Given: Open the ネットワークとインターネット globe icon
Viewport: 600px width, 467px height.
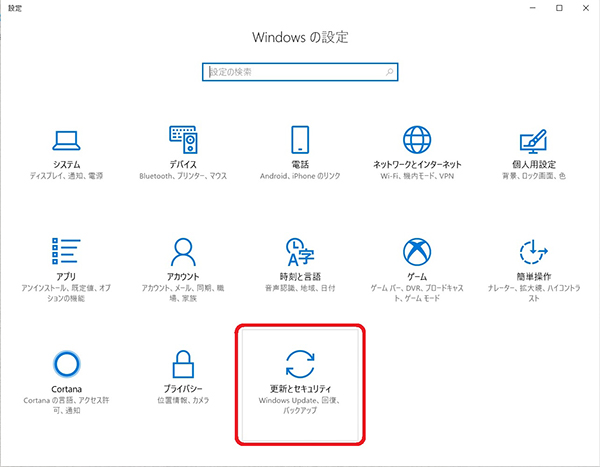Looking at the screenshot, I should [x=417, y=140].
